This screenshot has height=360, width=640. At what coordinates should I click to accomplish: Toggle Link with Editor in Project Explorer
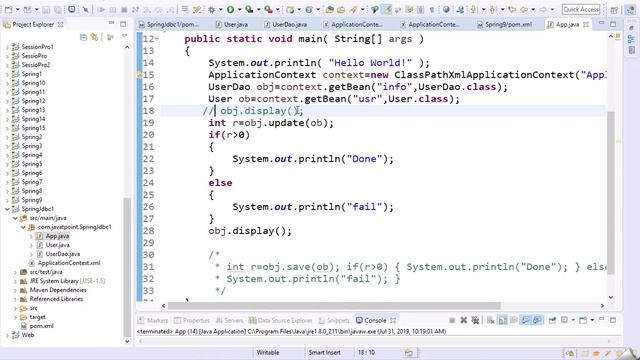pyautogui.click(x=95, y=37)
